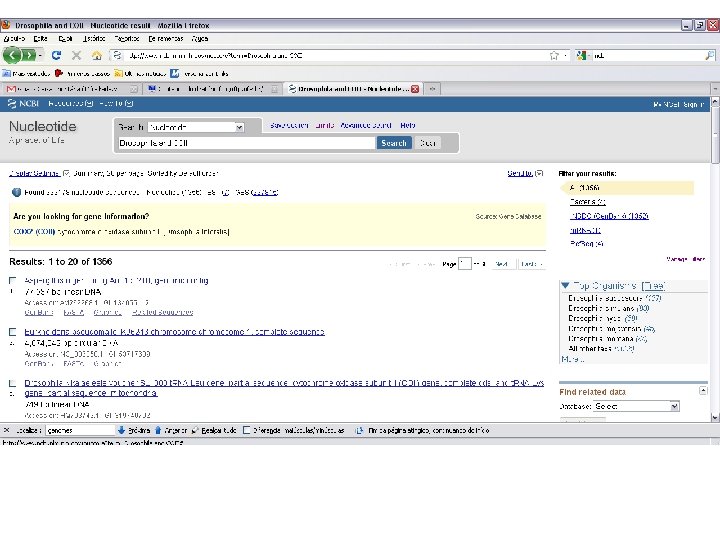720x540 pixels.
Task: Filter results by mRNA
Action: [585, 230]
